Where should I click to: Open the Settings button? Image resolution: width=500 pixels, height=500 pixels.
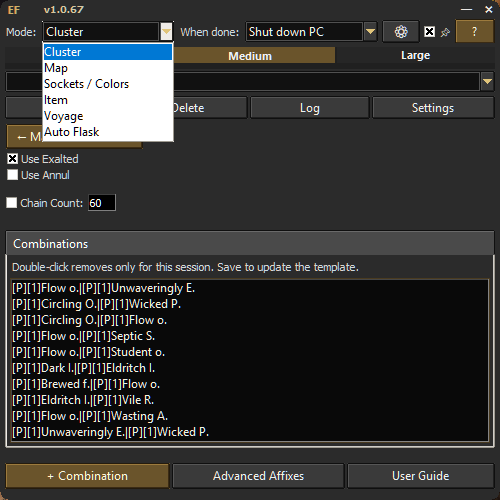433,108
